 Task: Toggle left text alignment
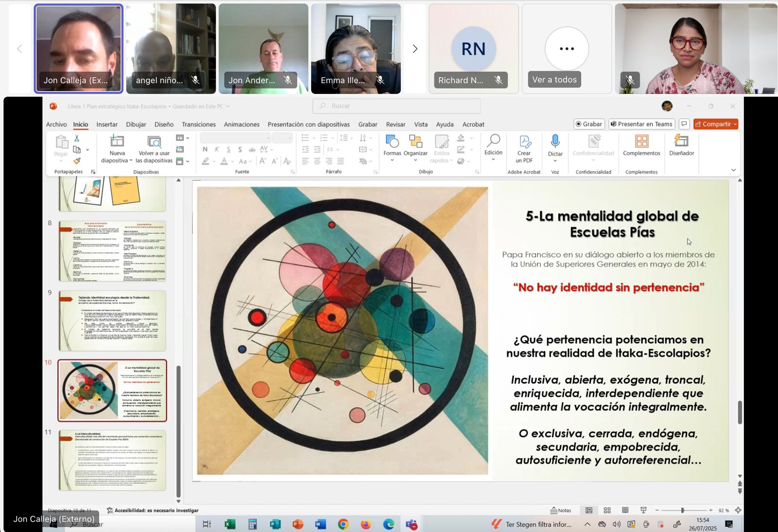[305, 161]
